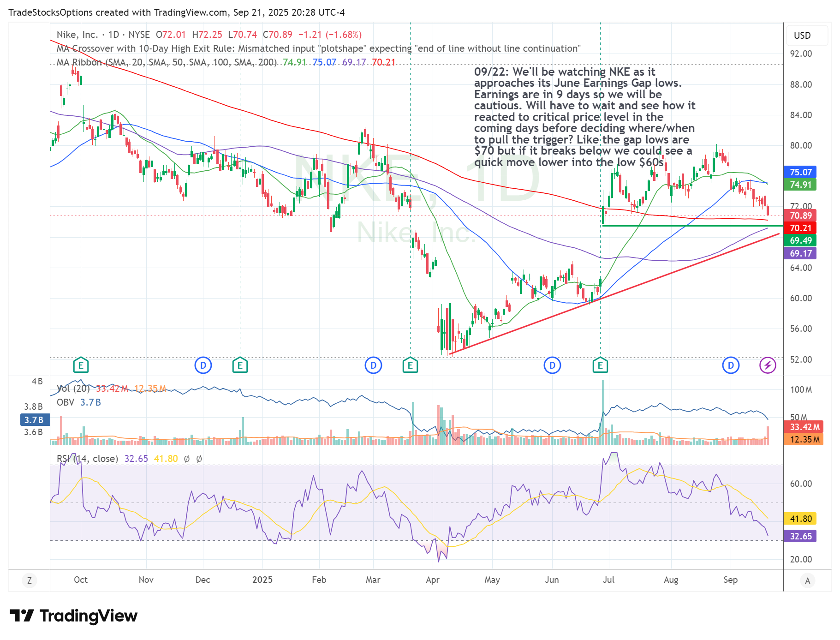
Task: Click the Sep label on time axis
Action: (x=731, y=580)
